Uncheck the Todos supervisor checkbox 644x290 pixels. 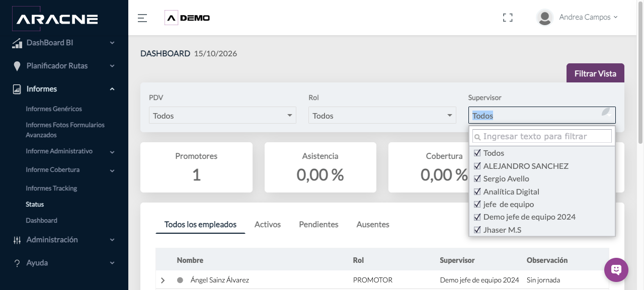[x=477, y=153]
